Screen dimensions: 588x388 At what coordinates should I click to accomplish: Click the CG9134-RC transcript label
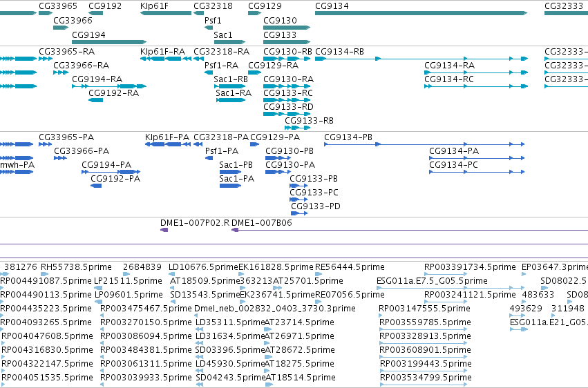click(x=449, y=79)
